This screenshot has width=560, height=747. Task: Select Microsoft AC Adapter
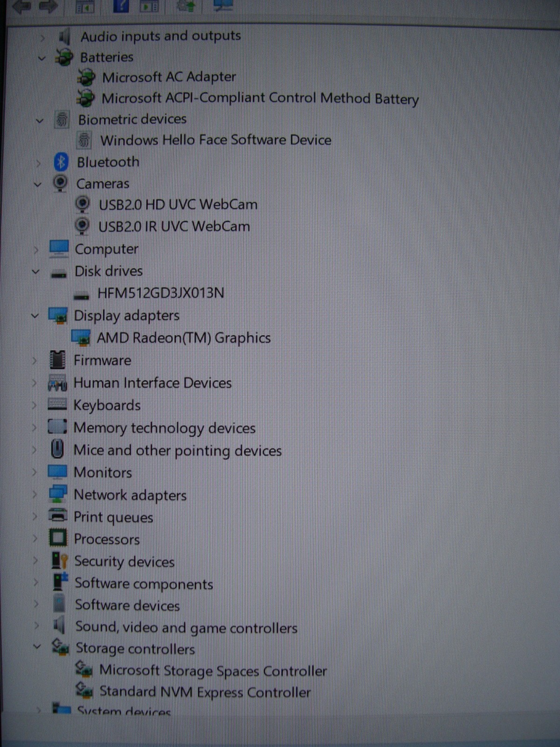pyautogui.click(x=169, y=77)
